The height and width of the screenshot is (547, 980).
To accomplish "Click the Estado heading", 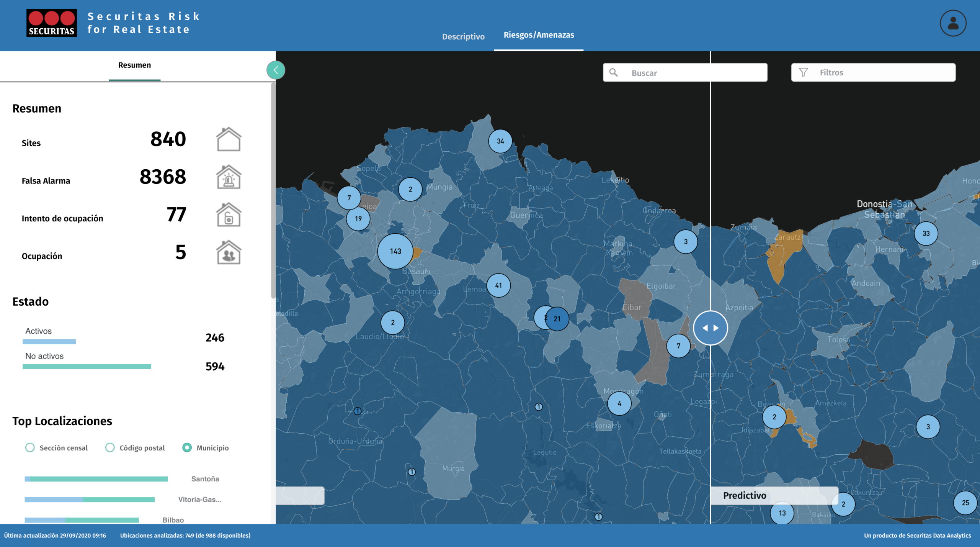I will coord(30,301).
